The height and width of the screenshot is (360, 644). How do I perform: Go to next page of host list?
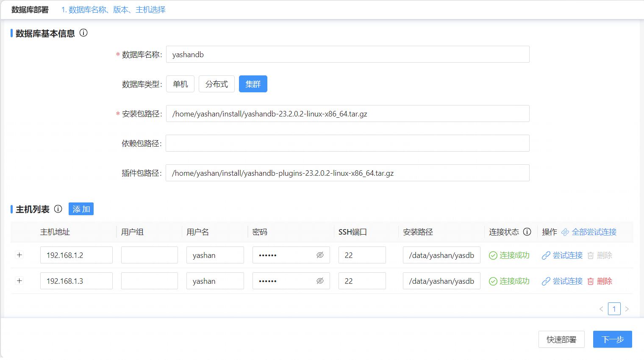point(627,309)
